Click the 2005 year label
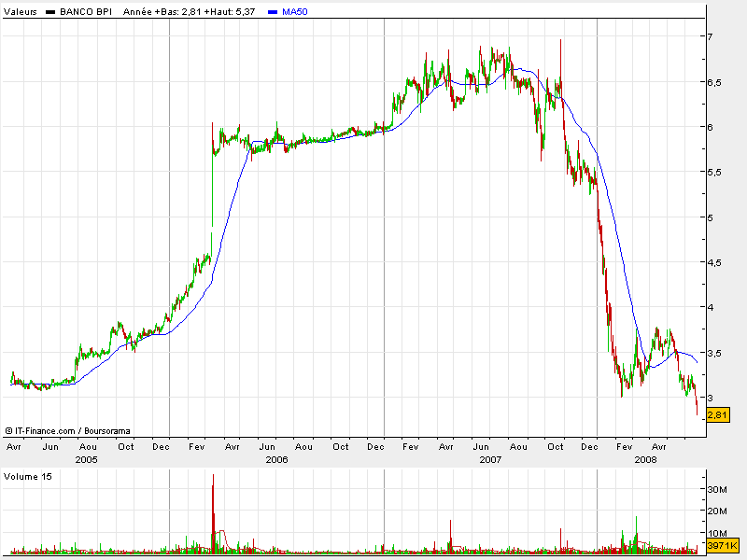The image size is (747, 560). [86, 459]
